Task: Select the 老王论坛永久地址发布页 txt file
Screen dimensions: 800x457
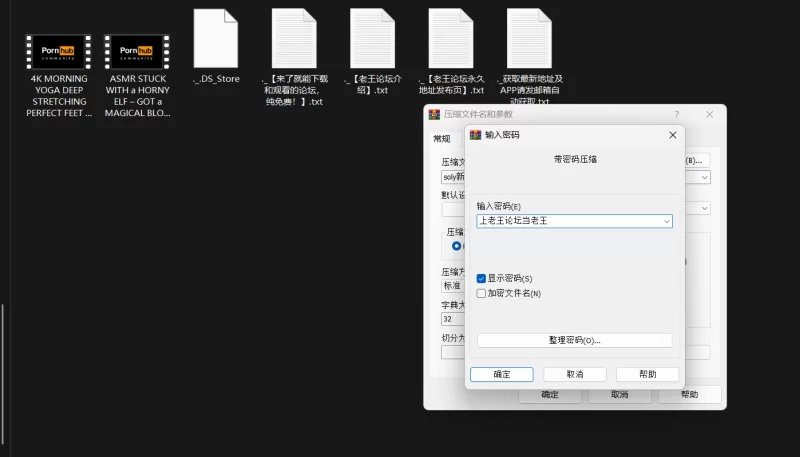Action: point(450,38)
